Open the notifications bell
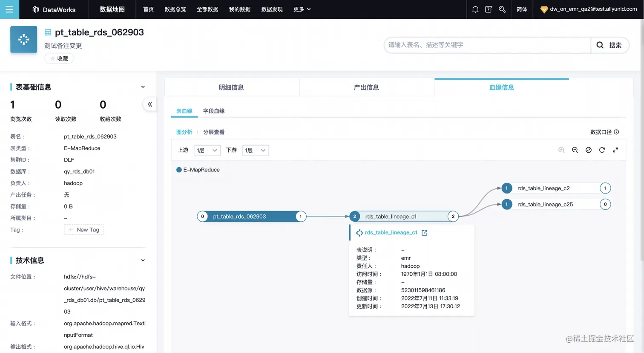644x353 pixels. pyautogui.click(x=475, y=9)
